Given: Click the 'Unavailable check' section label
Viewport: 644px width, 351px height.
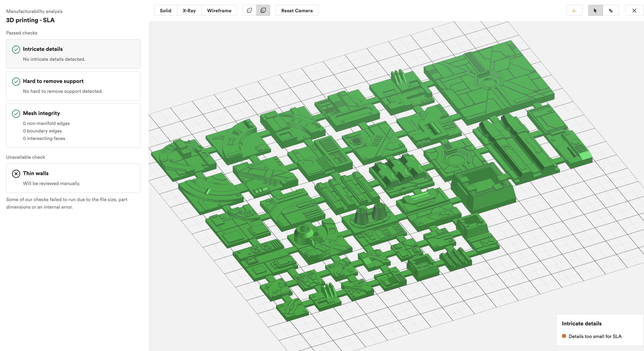Looking at the screenshot, I should (25, 157).
